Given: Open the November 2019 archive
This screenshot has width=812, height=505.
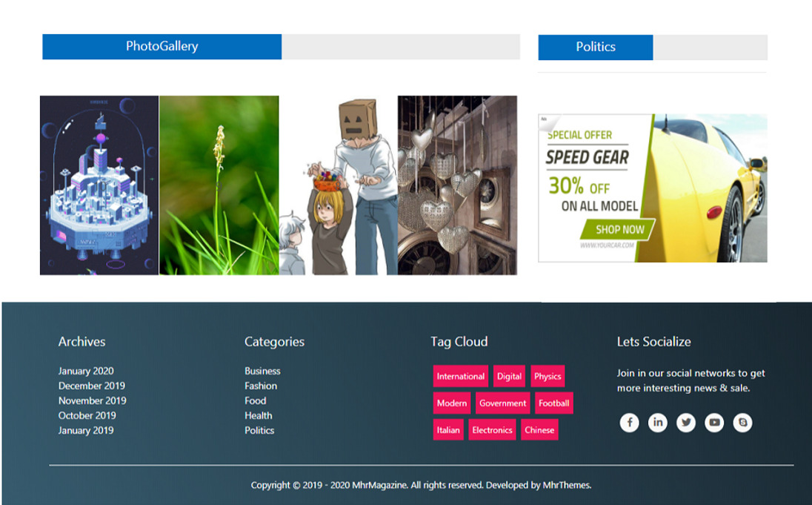Looking at the screenshot, I should 92,400.
